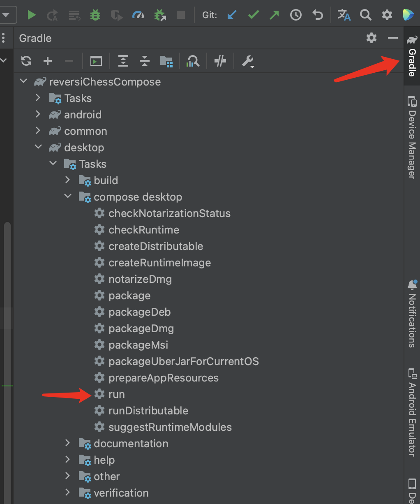Collapse the desktop module

[x=38, y=147]
